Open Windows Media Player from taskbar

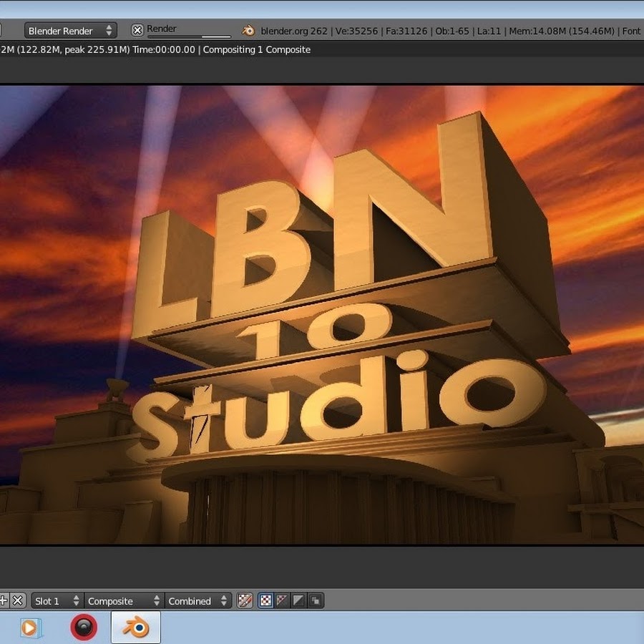point(30,628)
